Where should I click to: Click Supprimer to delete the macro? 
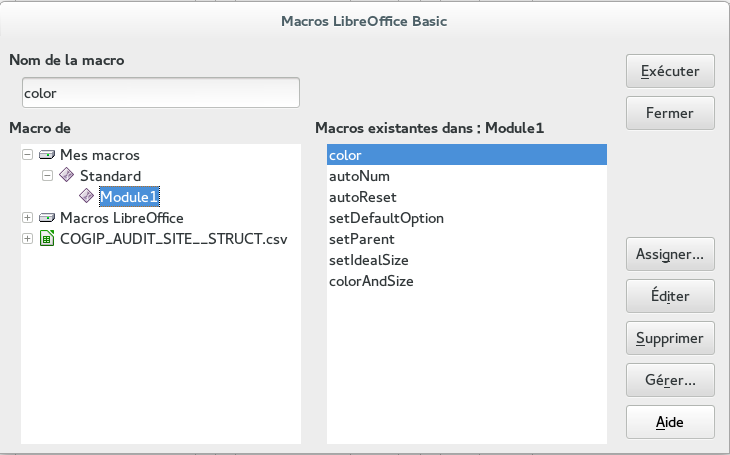tap(670, 338)
